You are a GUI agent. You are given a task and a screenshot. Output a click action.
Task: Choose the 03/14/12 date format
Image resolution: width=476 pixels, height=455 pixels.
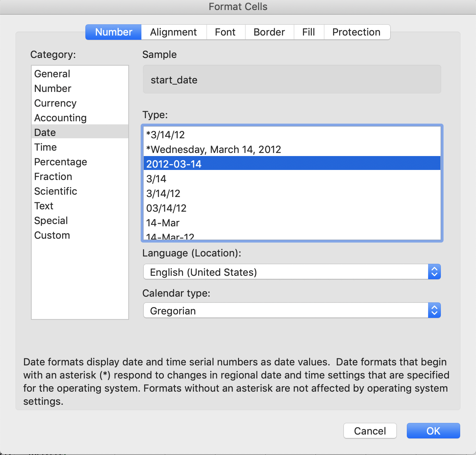click(x=292, y=208)
